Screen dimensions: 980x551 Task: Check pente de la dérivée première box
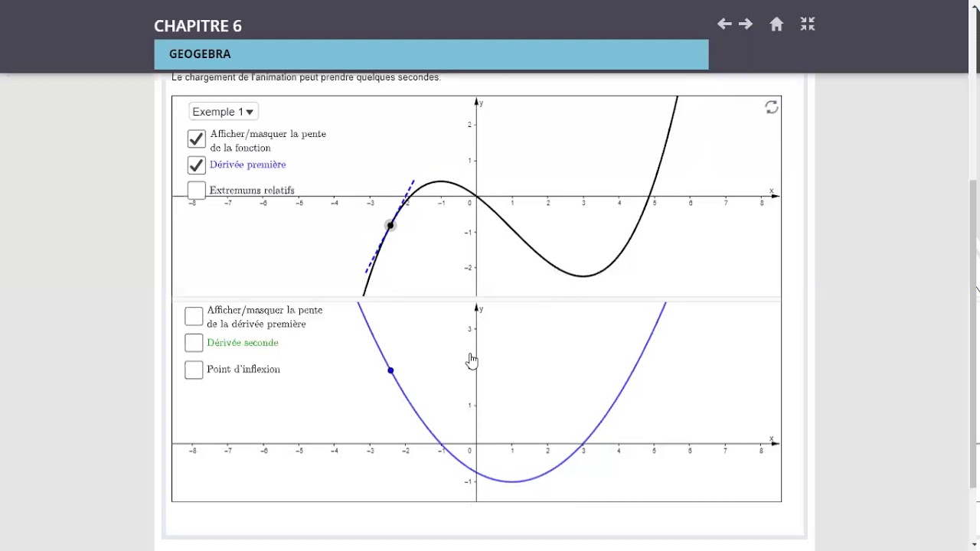[x=194, y=316]
